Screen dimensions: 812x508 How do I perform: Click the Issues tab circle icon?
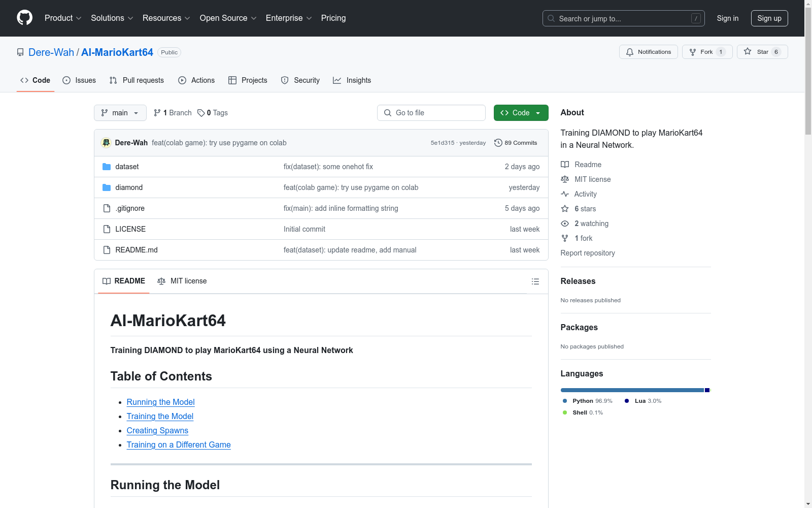(66, 80)
